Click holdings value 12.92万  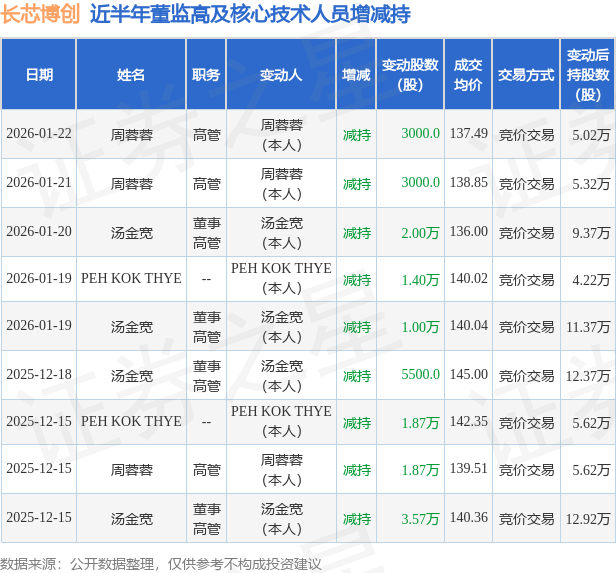(588, 519)
